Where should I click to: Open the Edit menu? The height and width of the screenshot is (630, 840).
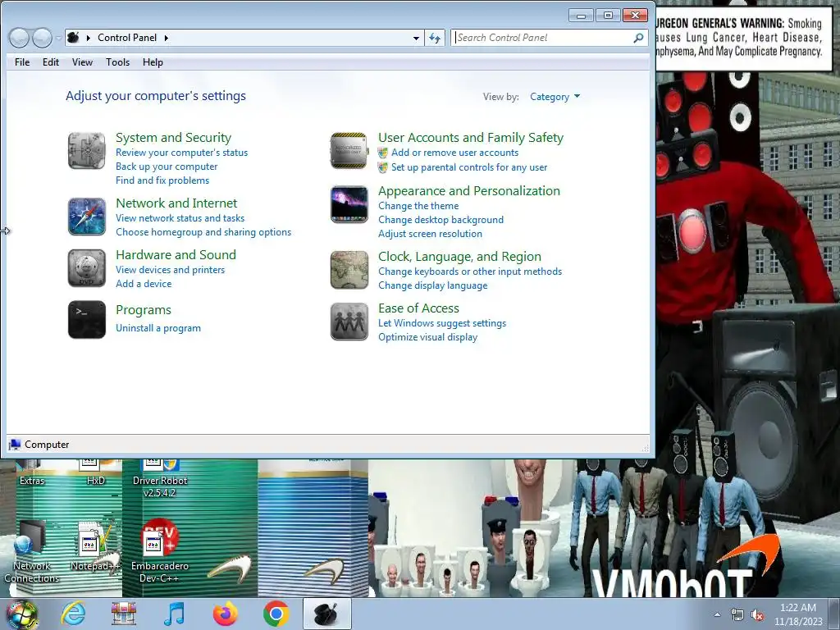pos(51,62)
